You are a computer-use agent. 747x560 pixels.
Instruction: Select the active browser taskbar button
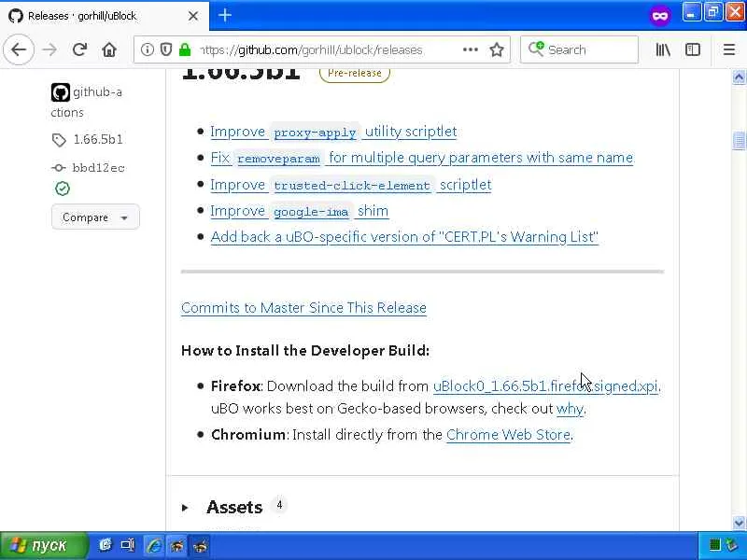(x=200, y=545)
